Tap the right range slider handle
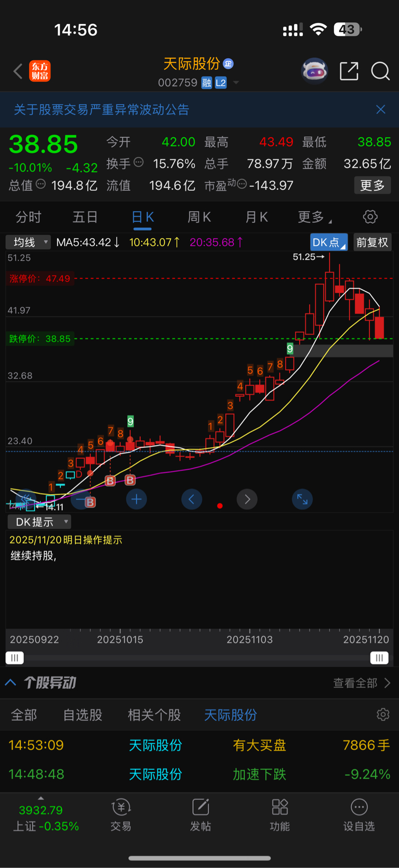This screenshot has height=868, width=399. point(379,658)
